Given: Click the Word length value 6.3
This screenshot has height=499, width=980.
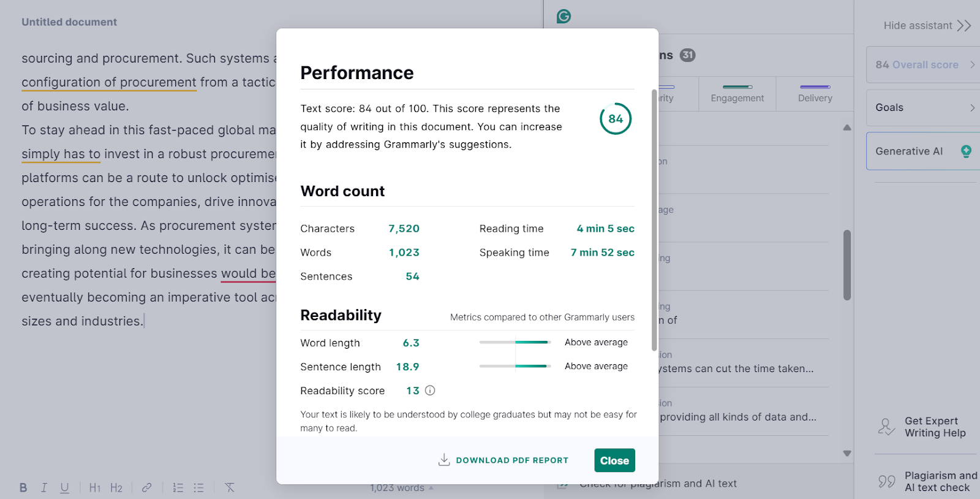Looking at the screenshot, I should point(411,343).
